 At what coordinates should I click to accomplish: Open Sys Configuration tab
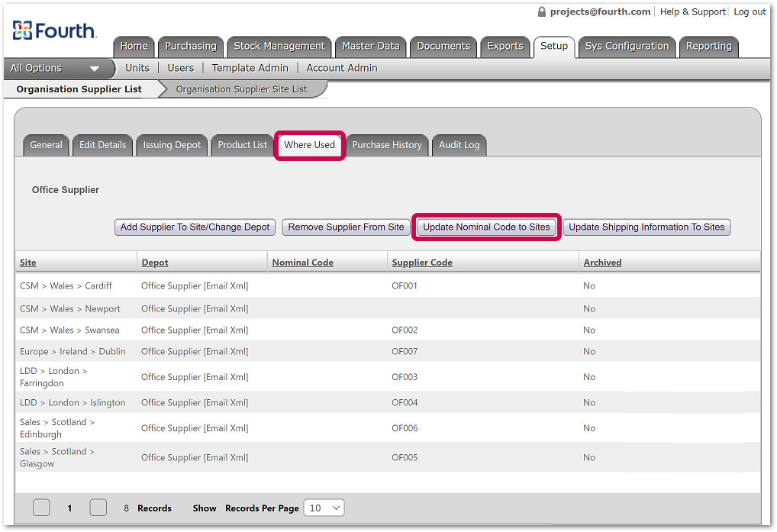627,47
